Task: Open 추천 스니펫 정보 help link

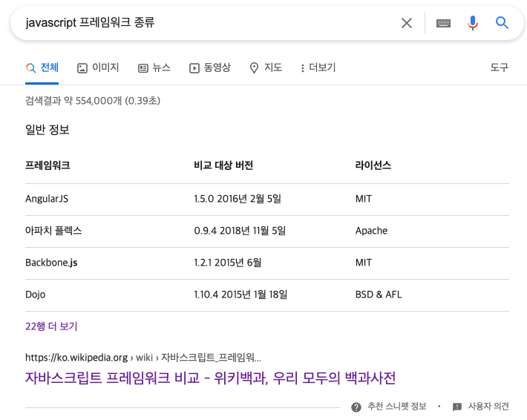Action: [x=397, y=407]
